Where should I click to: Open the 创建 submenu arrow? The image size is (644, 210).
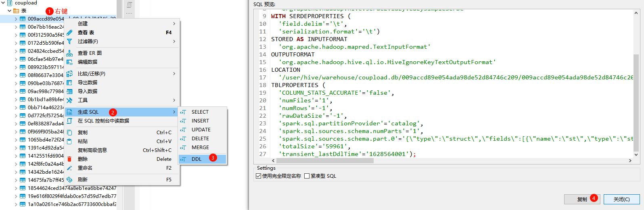pyautogui.click(x=174, y=24)
